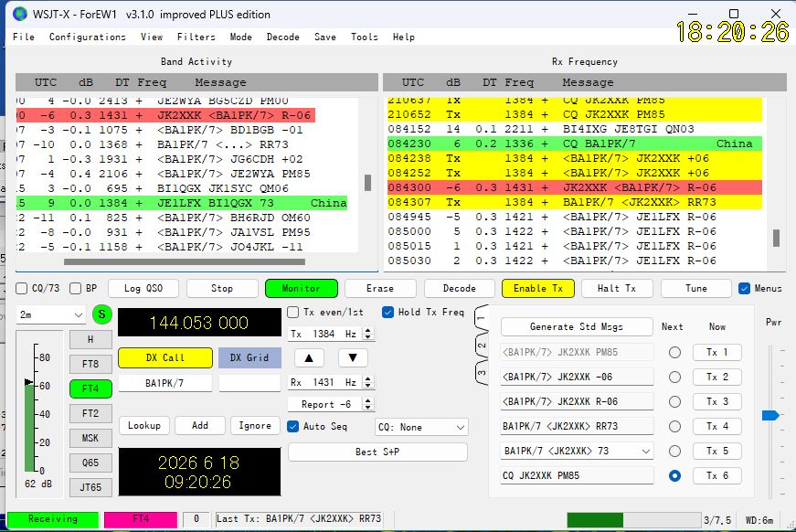Click the 144.053 000 frequency display

click(199, 323)
